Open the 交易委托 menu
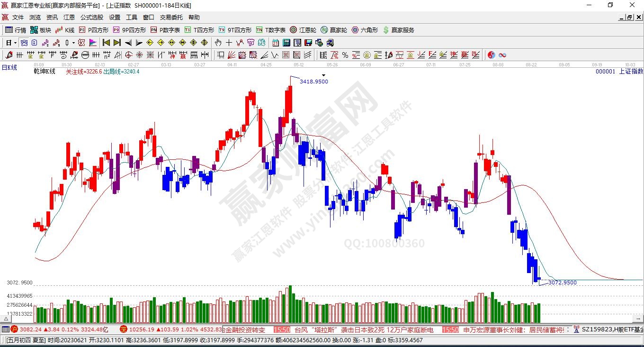This screenshot has width=644, height=347. (171, 18)
